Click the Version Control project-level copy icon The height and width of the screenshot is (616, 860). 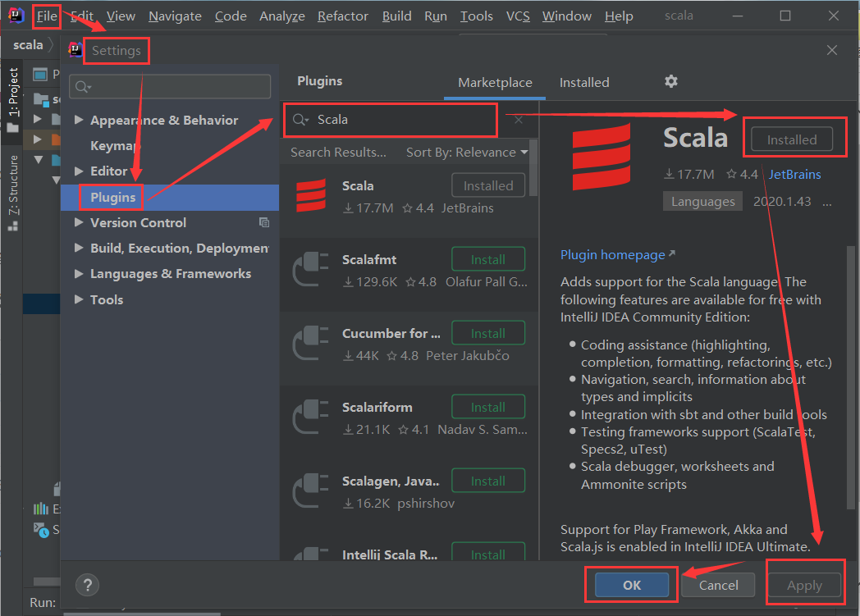[x=263, y=222]
